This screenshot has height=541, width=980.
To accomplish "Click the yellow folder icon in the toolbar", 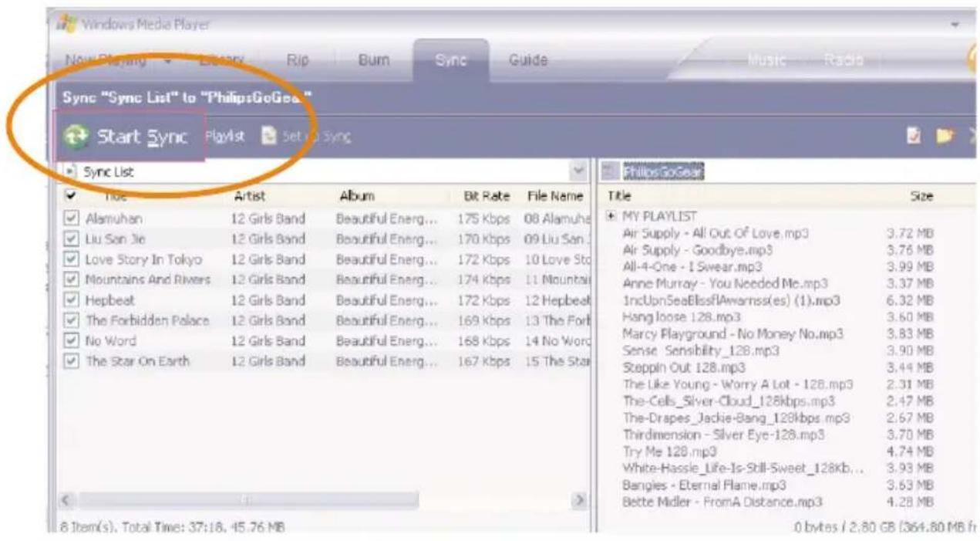I will (945, 137).
